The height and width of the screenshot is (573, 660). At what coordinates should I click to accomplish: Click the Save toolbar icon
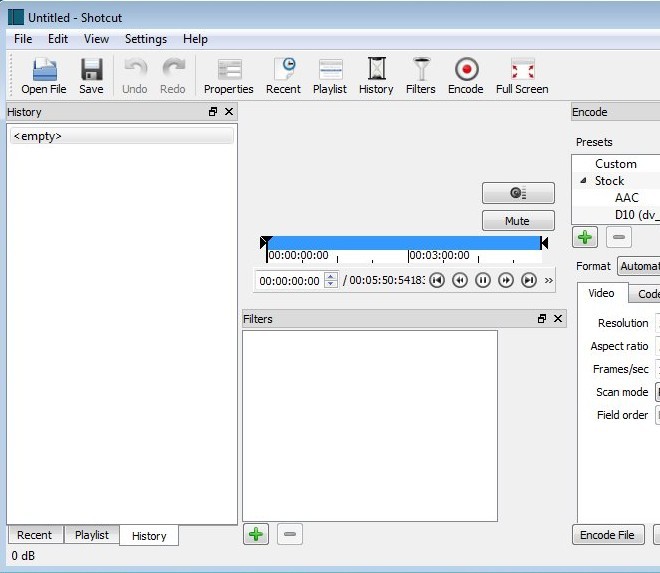(91, 75)
